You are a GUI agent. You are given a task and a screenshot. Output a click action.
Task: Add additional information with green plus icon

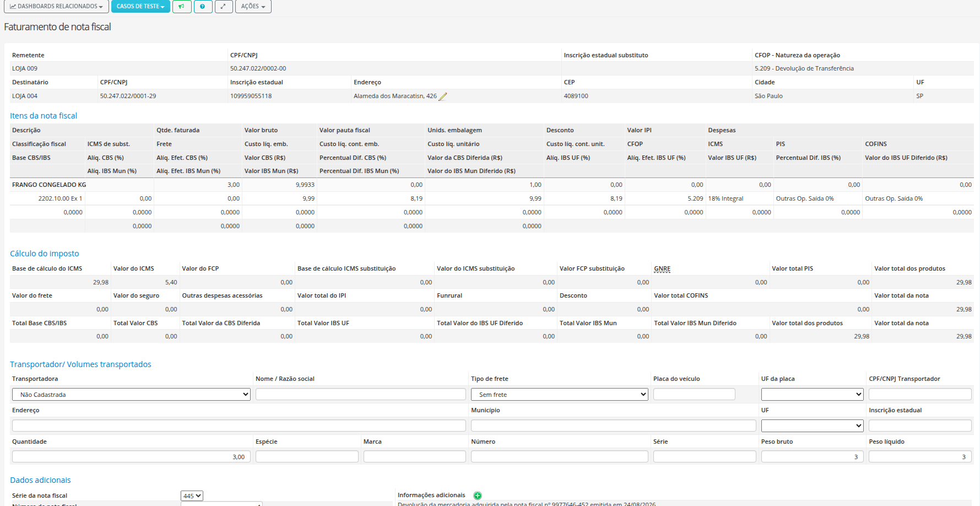[478, 496]
